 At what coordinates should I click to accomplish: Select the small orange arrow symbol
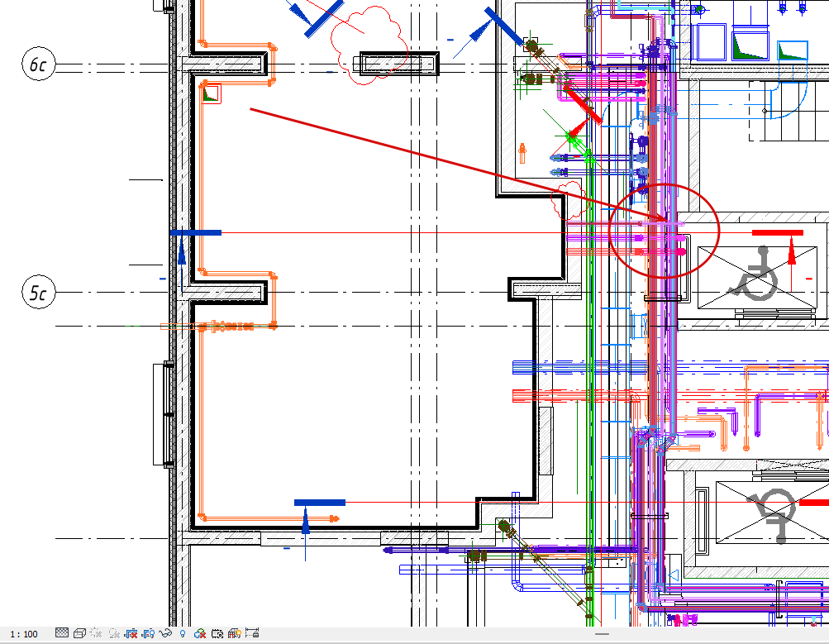point(522,153)
